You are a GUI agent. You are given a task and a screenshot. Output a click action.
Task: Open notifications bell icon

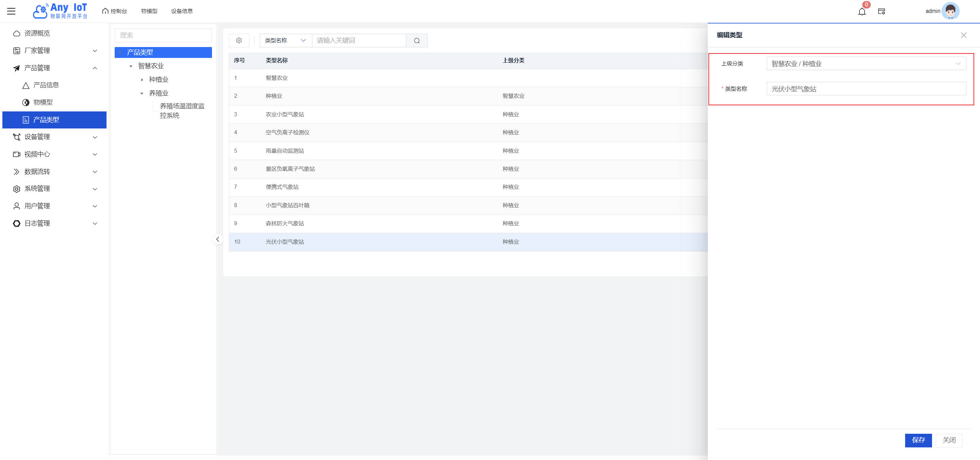pyautogui.click(x=862, y=12)
